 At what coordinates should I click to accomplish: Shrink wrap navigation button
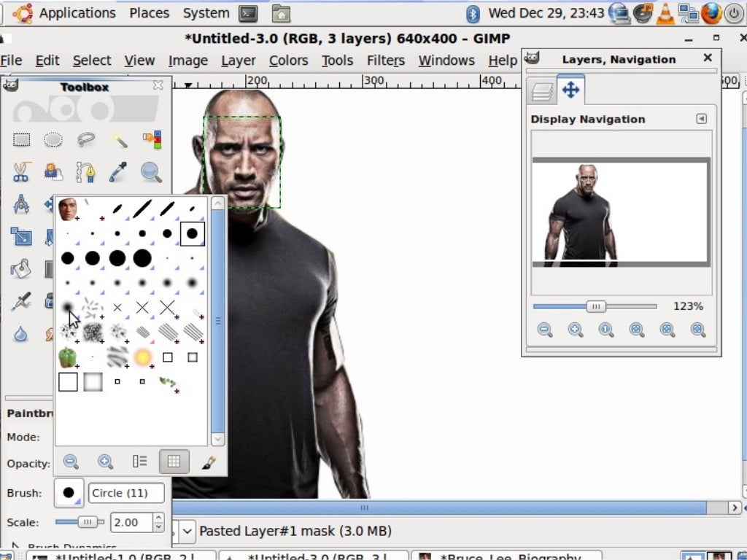pyautogui.click(x=698, y=330)
